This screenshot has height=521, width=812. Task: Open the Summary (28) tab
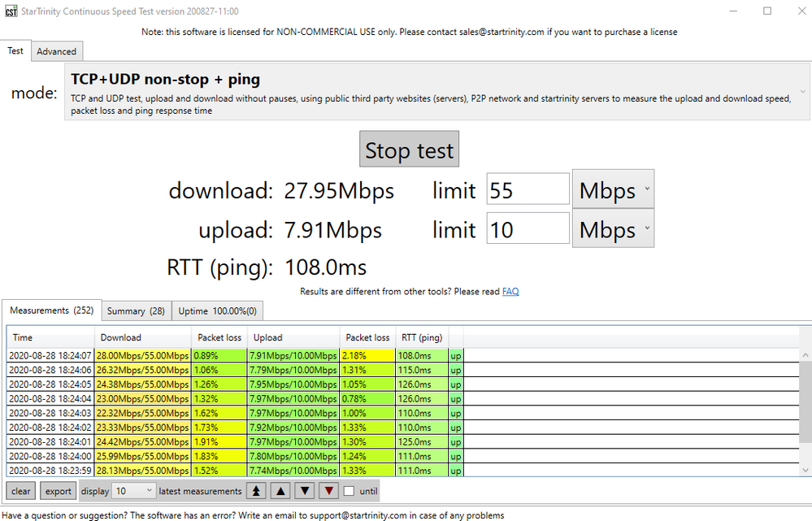pyautogui.click(x=136, y=310)
